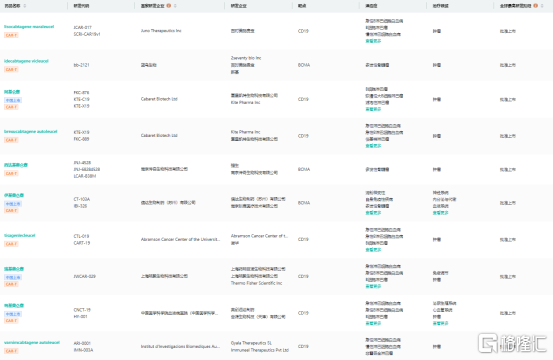Image resolution: width=553 pixels, height=360 pixels.
Task: Click Institut d'Investigacions Biomediques company cell
Action: coord(180,346)
